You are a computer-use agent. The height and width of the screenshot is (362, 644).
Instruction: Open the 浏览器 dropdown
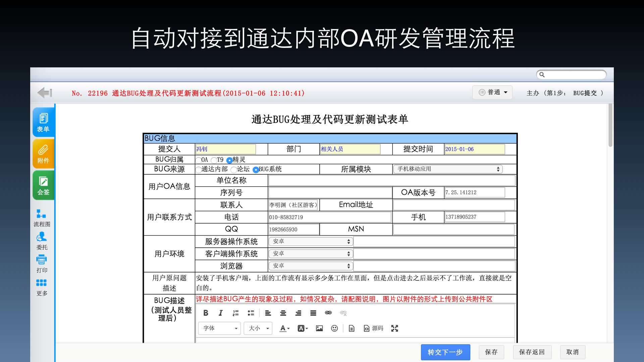311,266
